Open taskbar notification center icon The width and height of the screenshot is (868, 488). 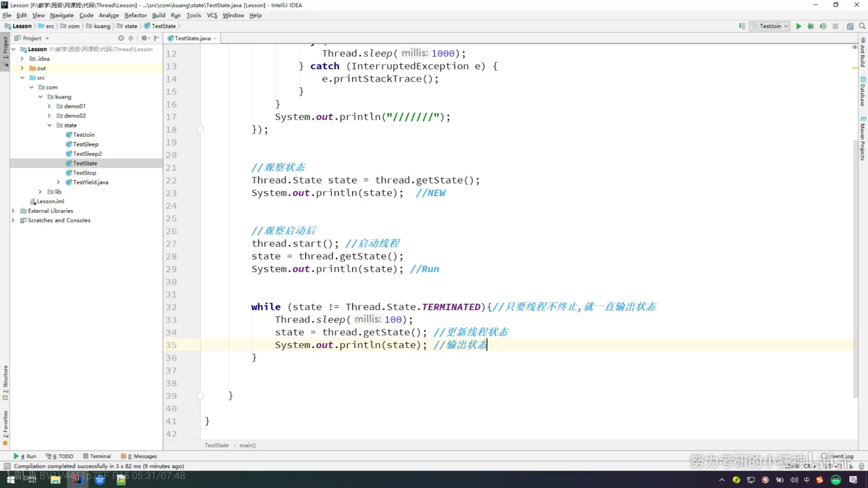click(853, 480)
